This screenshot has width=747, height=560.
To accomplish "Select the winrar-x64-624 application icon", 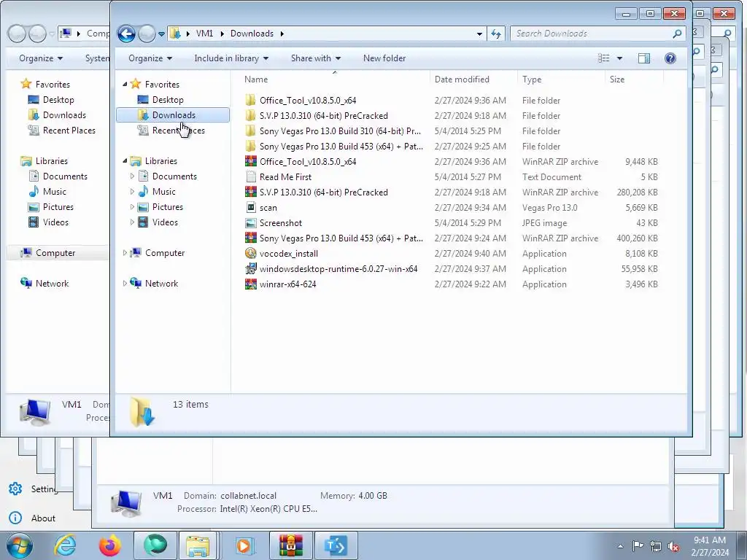I will point(251,284).
